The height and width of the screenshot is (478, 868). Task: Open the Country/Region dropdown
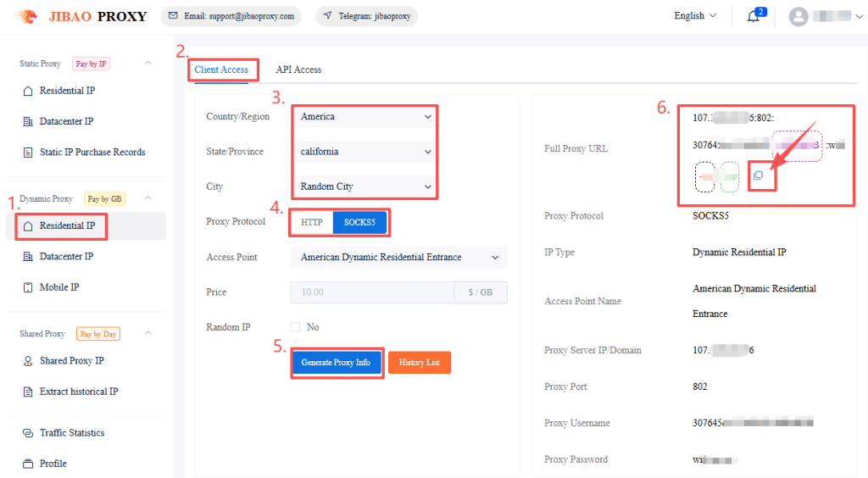coord(365,117)
